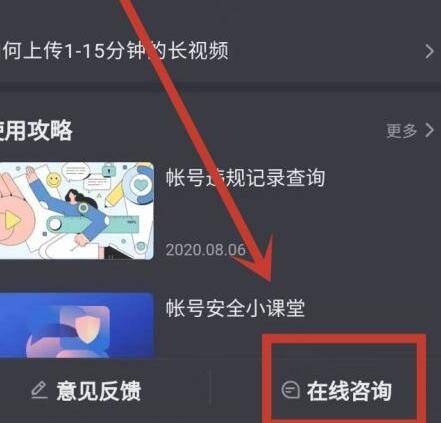This screenshot has height=423, width=441.
Task: Open the blue thumbnail for 帐号安全小课堂
Action: (x=76, y=325)
